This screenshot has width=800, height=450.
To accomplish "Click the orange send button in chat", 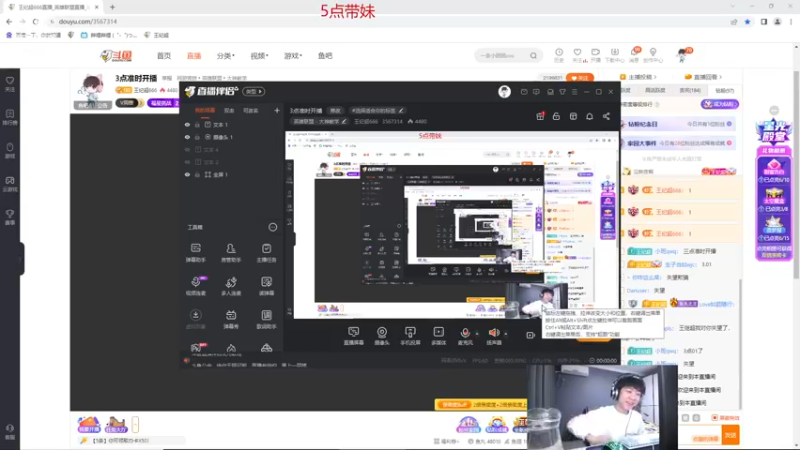I will click(730, 435).
